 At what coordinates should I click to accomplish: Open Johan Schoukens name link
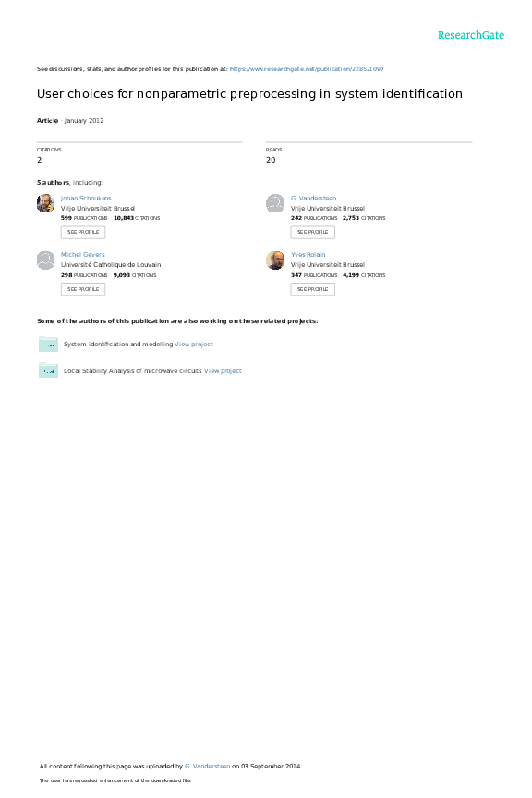click(86, 198)
